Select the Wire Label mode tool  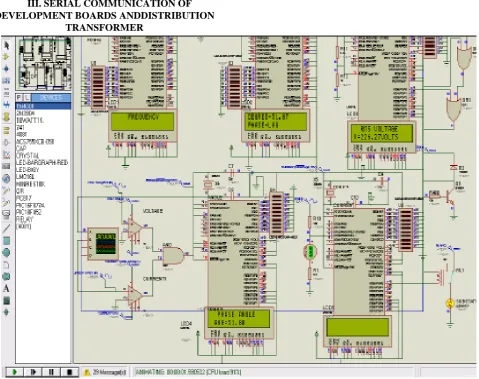click(x=6, y=81)
